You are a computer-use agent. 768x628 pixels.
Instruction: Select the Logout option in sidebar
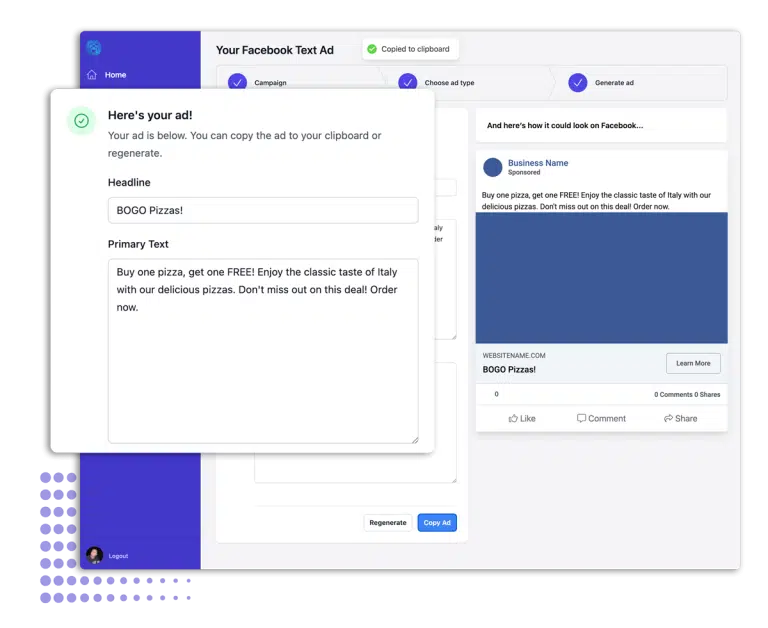pyautogui.click(x=118, y=556)
